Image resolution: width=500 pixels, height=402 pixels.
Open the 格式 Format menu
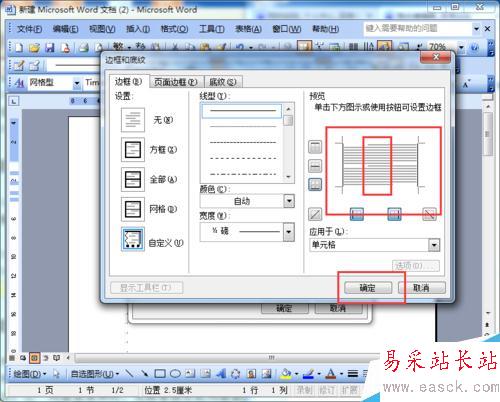point(174,29)
